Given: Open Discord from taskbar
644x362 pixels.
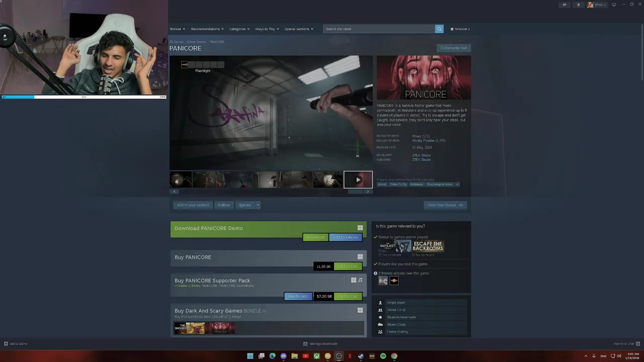Looking at the screenshot, I should tap(283, 356).
